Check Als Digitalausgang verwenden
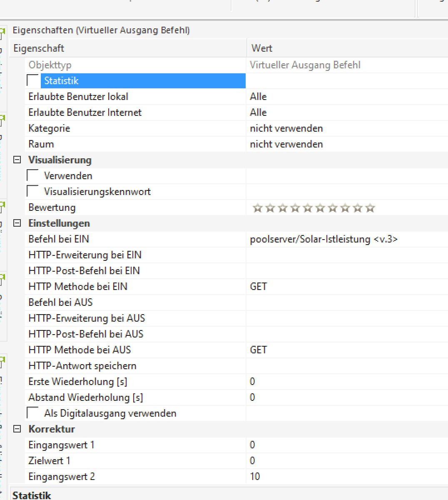This screenshot has height=500, width=448. pyautogui.click(x=32, y=413)
